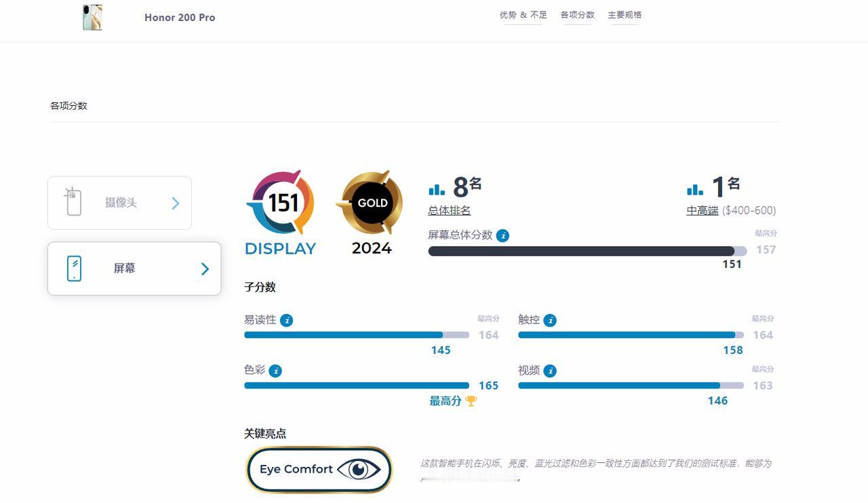The image size is (868, 503).
Task: Click the 165 色彩 score value
Action: click(x=488, y=386)
